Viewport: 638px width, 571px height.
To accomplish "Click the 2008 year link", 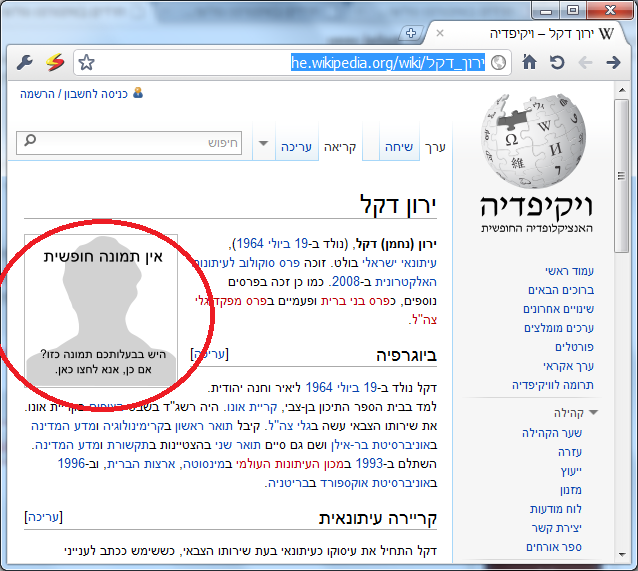I will (x=346, y=282).
